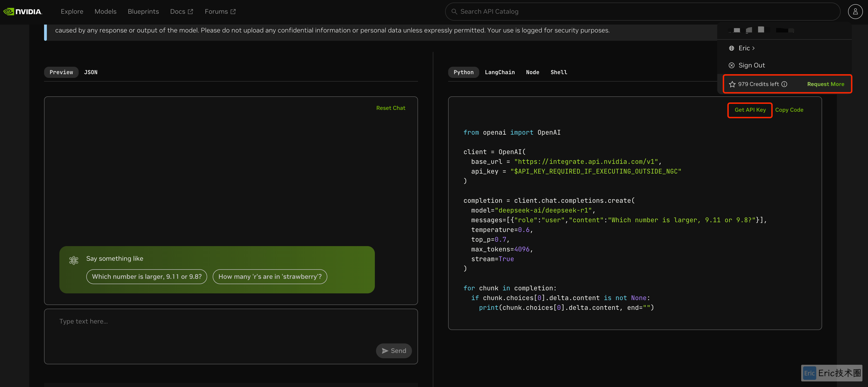Click the search magnifier icon
Viewport: 868px width, 387px height.
click(x=454, y=11)
